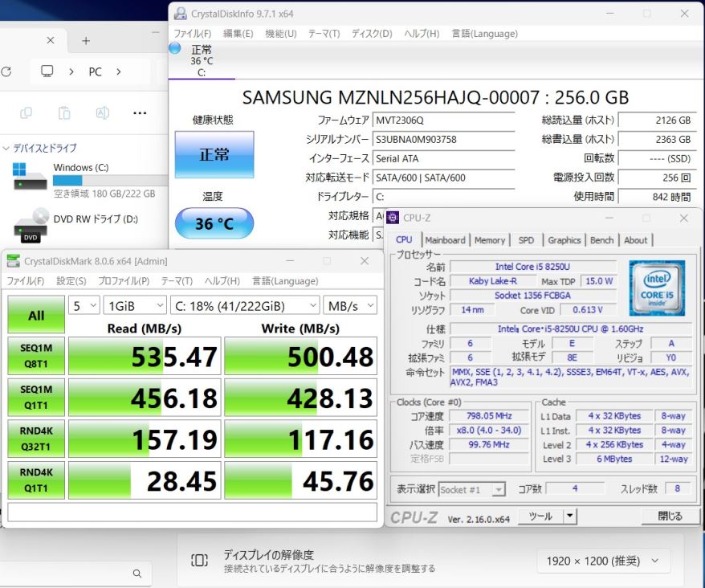Open テーマ(T) menu in CrystalDiskInfo
The height and width of the screenshot is (588, 705).
pyautogui.click(x=324, y=34)
